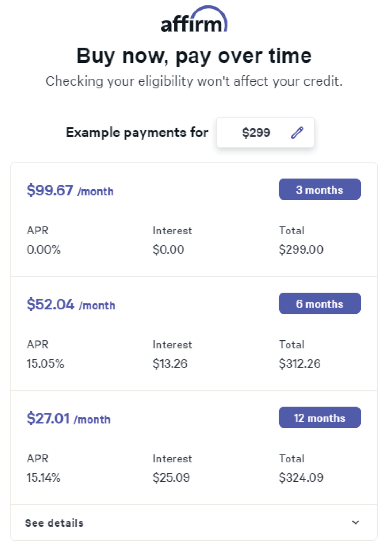Select the $27.01 per month plan
The height and width of the screenshot is (550, 392).
pyautogui.click(x=68, y=418)
